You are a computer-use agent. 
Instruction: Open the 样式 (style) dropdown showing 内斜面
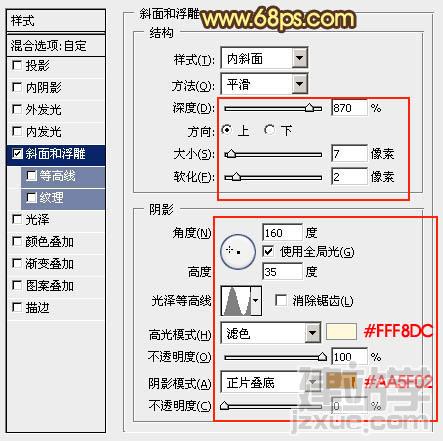point(264,59)
